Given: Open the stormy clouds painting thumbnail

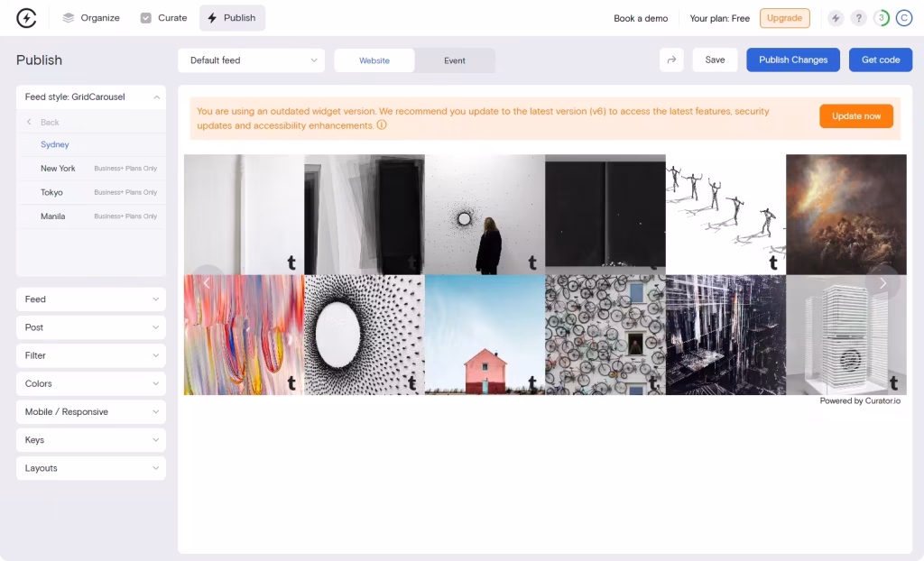Looking at the screenshot, I should 846,215.
